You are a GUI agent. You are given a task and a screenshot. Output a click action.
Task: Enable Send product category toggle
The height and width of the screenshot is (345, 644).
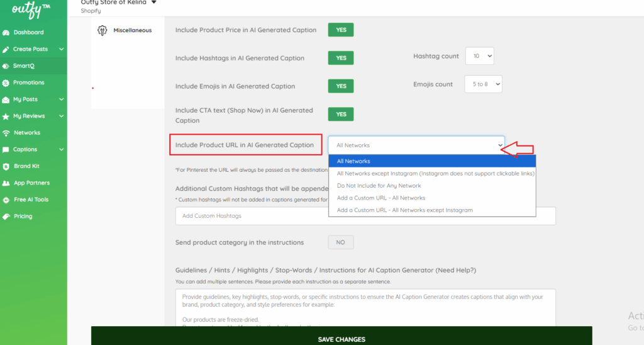341,242
